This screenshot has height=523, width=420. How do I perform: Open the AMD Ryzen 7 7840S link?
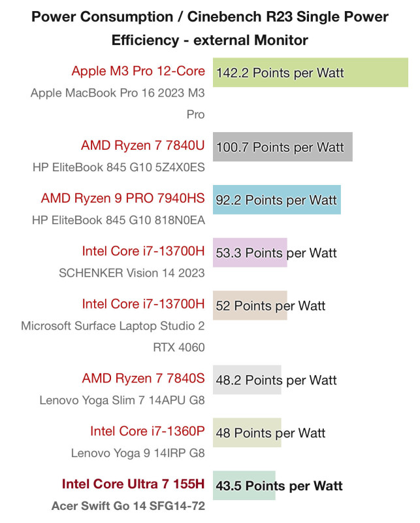(x=143, y=379)
